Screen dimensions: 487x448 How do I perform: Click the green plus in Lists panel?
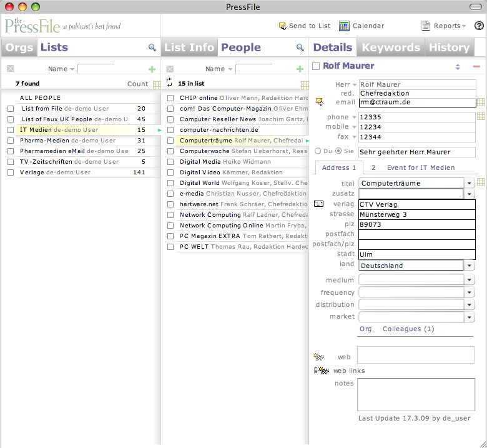pyautogui.click(x=152, y=69)
